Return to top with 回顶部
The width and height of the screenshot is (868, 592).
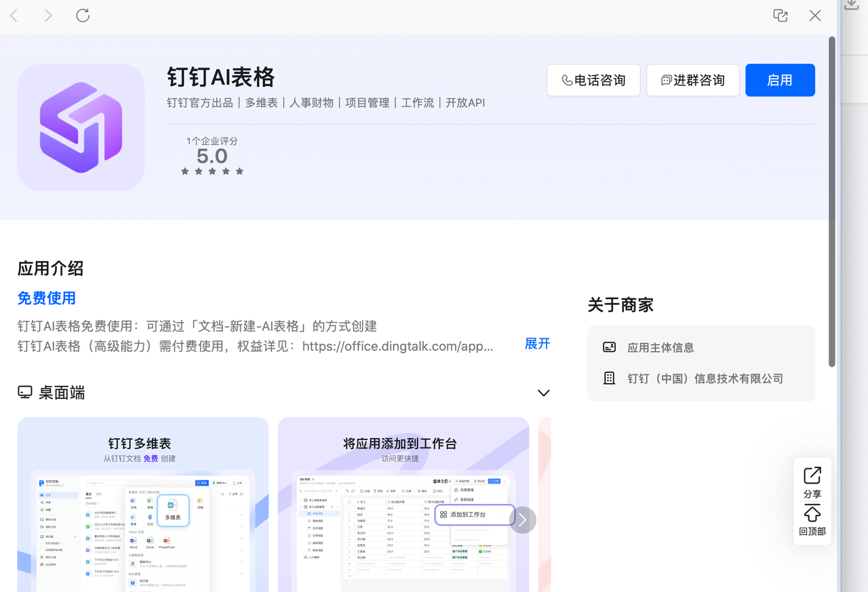[812, 520]
